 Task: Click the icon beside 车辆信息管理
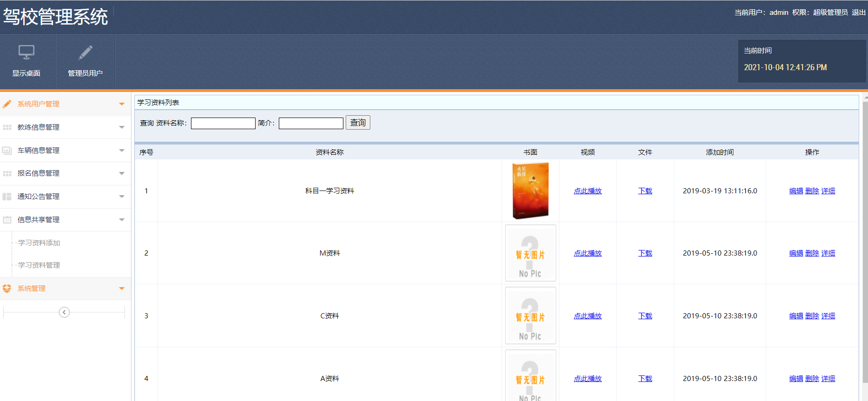click(x=7, y=150)
